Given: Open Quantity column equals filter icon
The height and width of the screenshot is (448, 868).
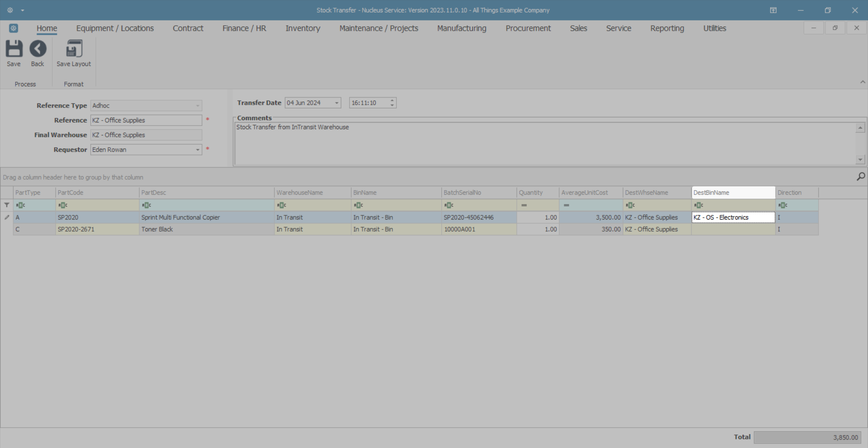Looking at the screenshot, I should point(524,205).
